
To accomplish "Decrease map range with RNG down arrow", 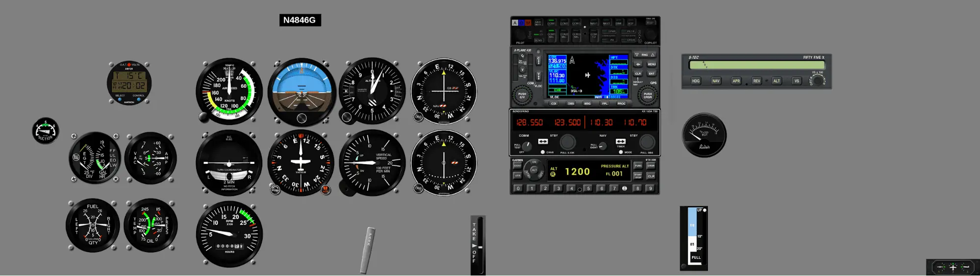I will click(637, 54).
